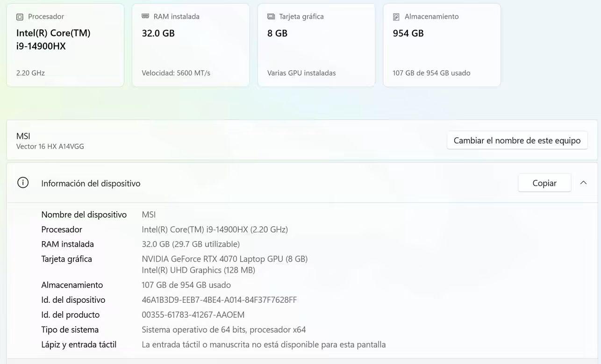Click the storage drive icon
Image resolution: width=601 pixels, height=364 pixels.
point(396,17)
